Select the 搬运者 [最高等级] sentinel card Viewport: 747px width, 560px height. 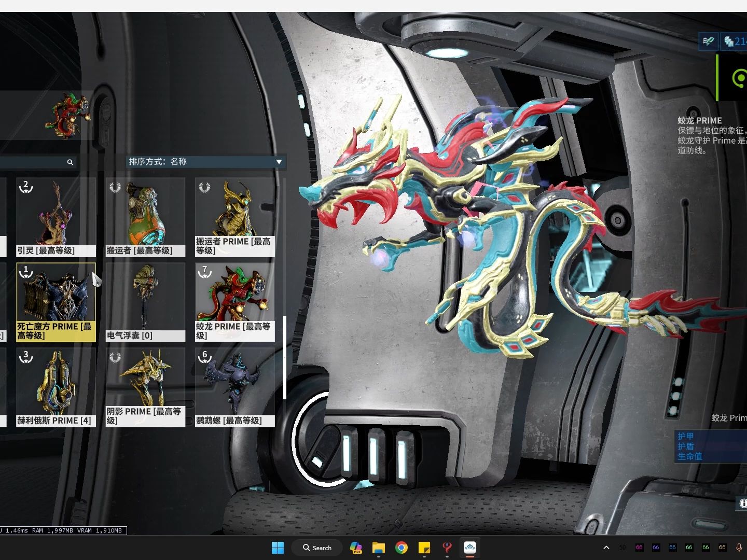point(145,217)
